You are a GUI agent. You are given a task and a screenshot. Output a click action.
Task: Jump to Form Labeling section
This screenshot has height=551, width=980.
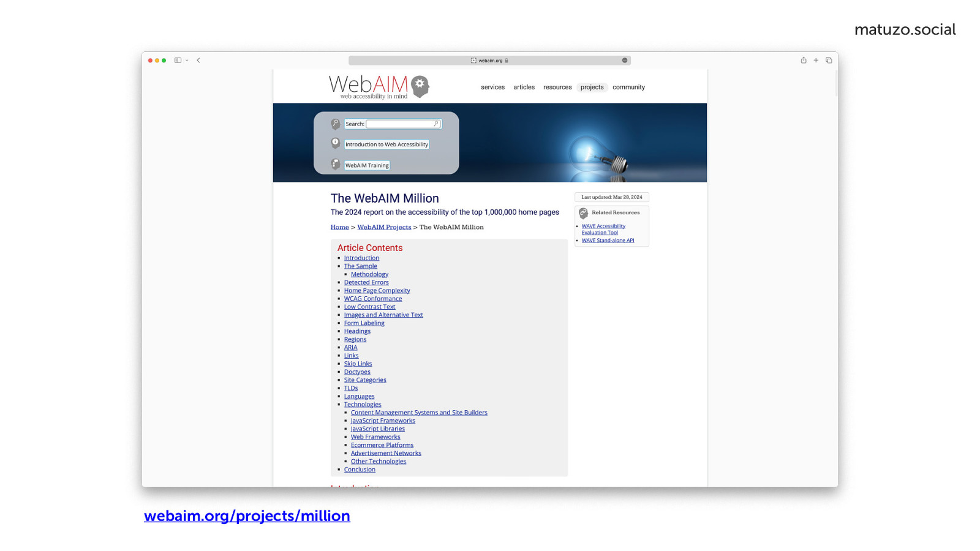click(364, 323)
